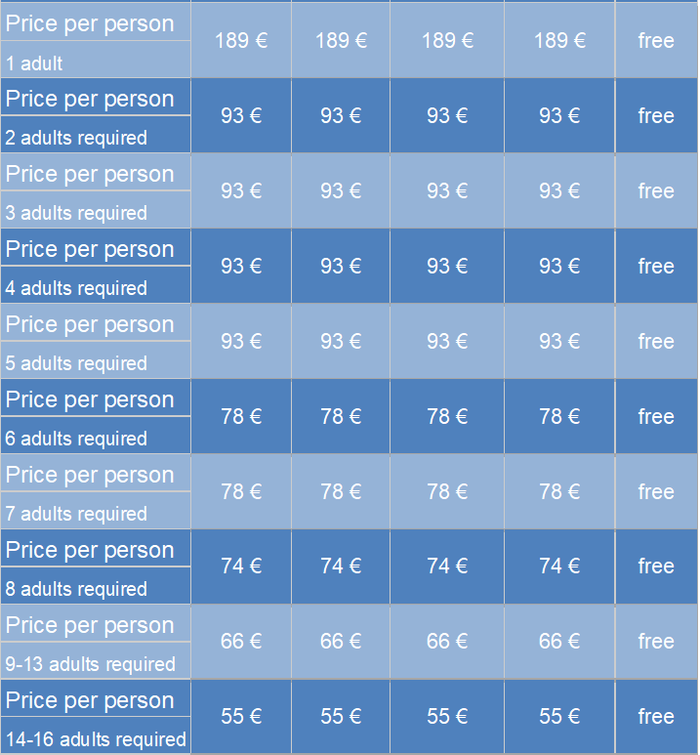Click the '7 adults required' label
This screenshot has height=755, width=700.
point(76,514)
